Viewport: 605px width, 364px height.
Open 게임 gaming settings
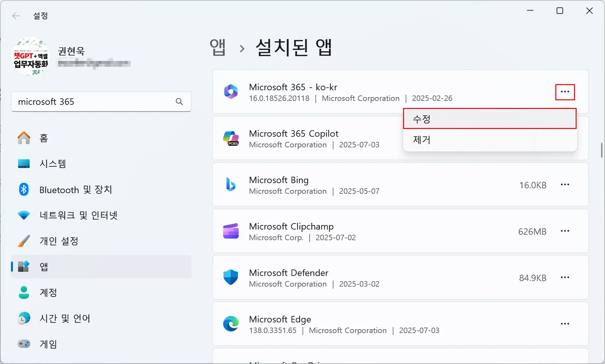pos(101,344)
